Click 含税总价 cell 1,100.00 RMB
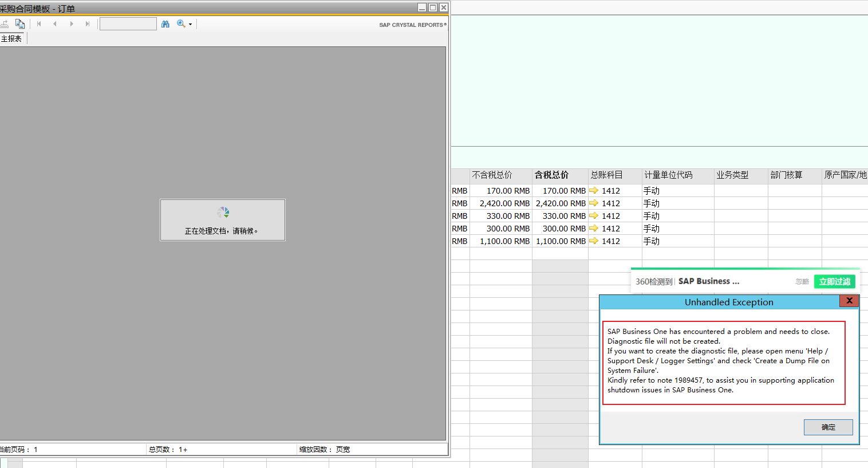 click(x=561, y=241)
